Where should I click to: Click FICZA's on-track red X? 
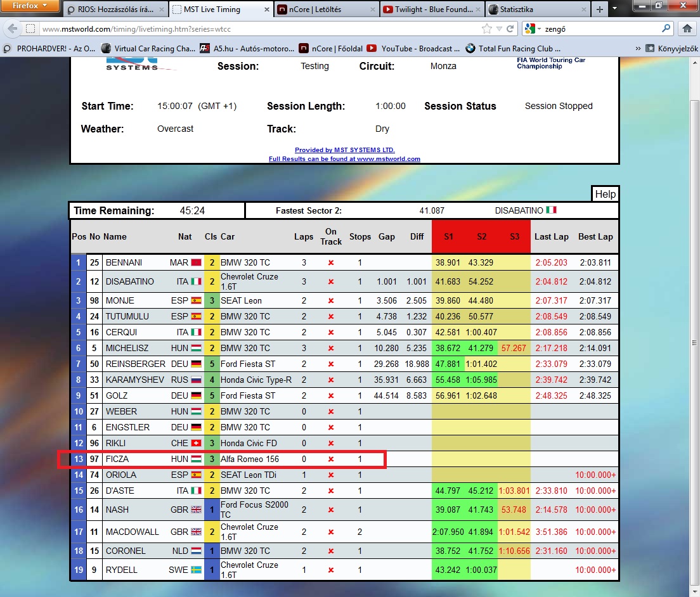click(331, 459)
